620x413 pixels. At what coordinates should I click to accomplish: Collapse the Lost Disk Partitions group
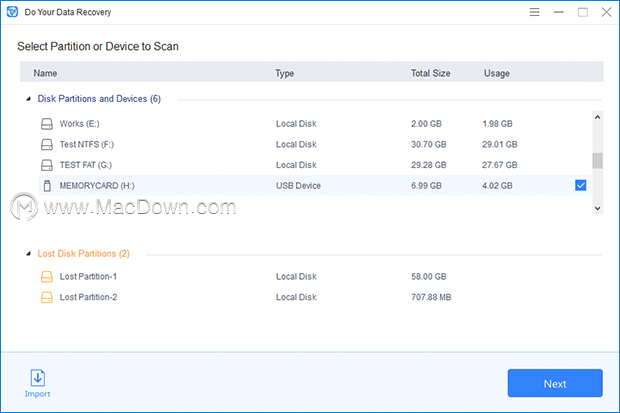[x=28, y=254]
